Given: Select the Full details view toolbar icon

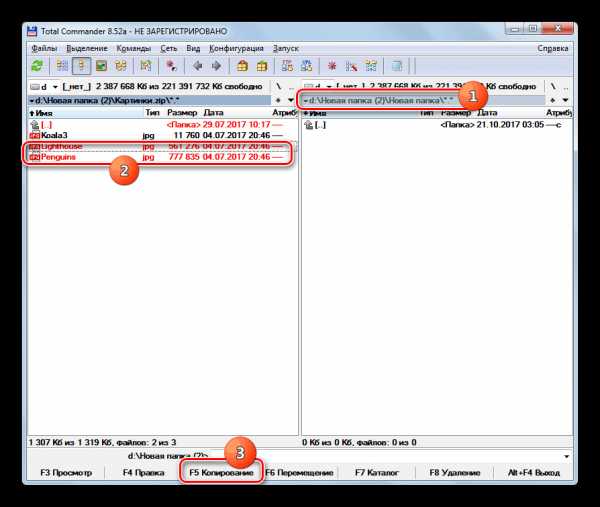Looking at the screenshot, I should pos(81,66).
